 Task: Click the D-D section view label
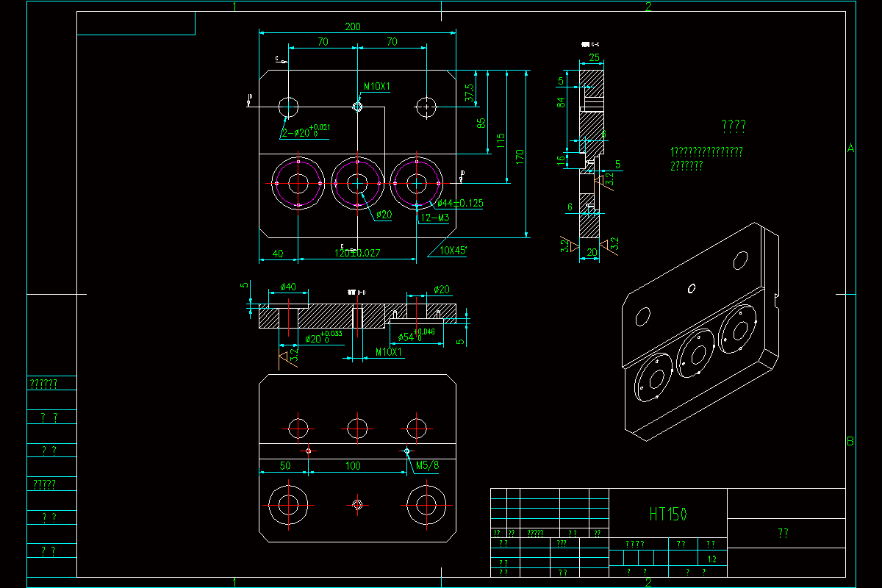coord(356,292)
